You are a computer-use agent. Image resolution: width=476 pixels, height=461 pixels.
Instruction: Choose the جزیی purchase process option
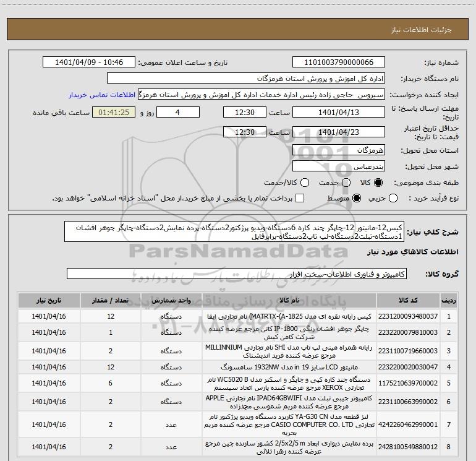pyautogui.click(x=393, y=198)
